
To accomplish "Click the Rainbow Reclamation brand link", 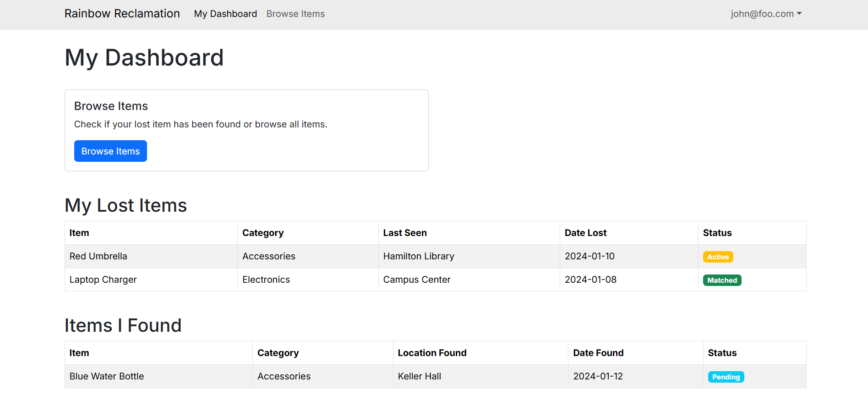I will [122, 14].
